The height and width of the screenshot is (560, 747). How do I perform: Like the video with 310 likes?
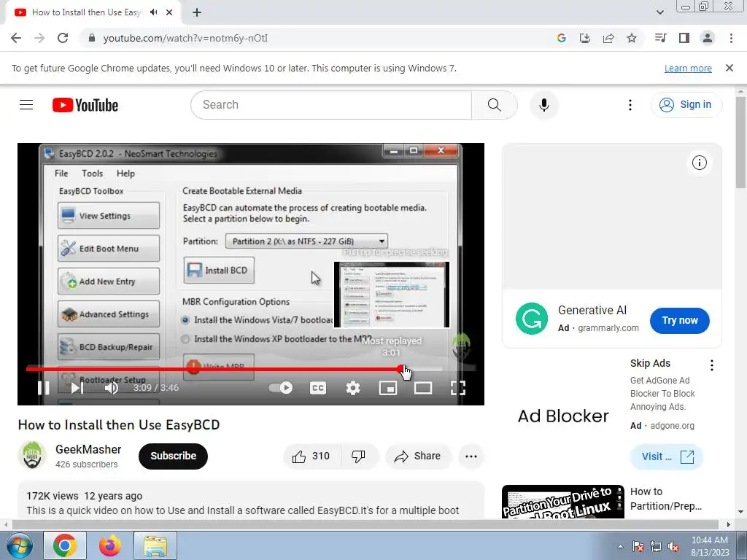[x=312, y=456]
